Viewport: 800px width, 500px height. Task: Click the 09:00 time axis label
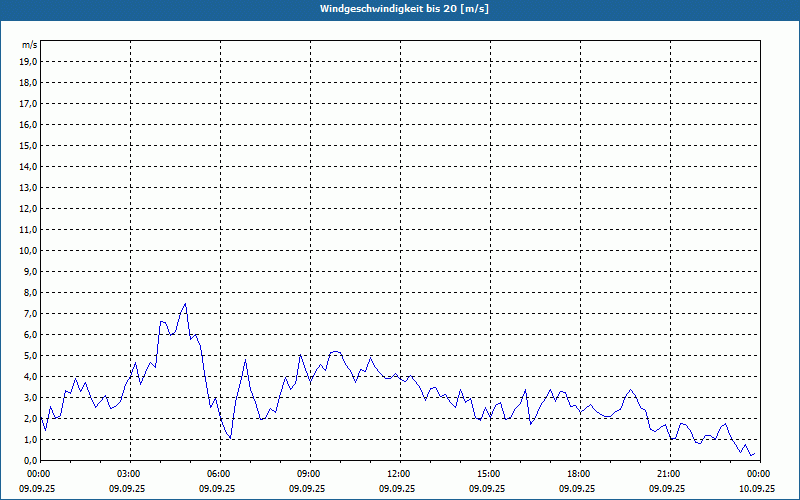tap(308, 473)
